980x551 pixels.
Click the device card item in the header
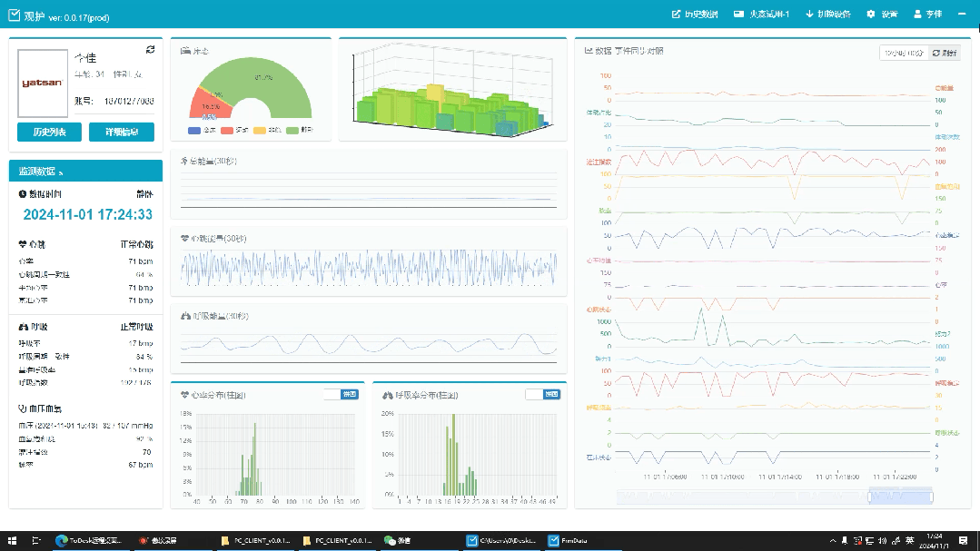pos(761,14)
